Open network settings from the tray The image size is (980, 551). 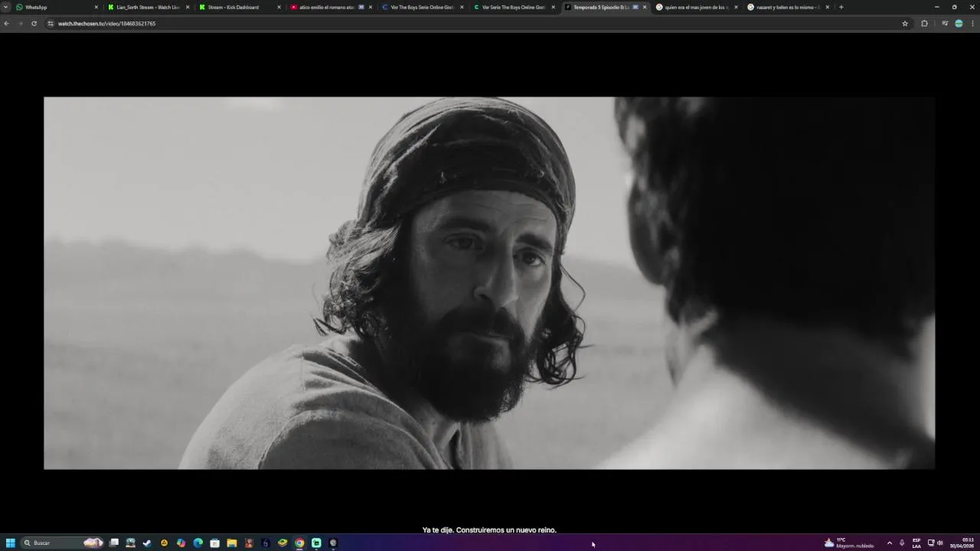tap(931, 543)
